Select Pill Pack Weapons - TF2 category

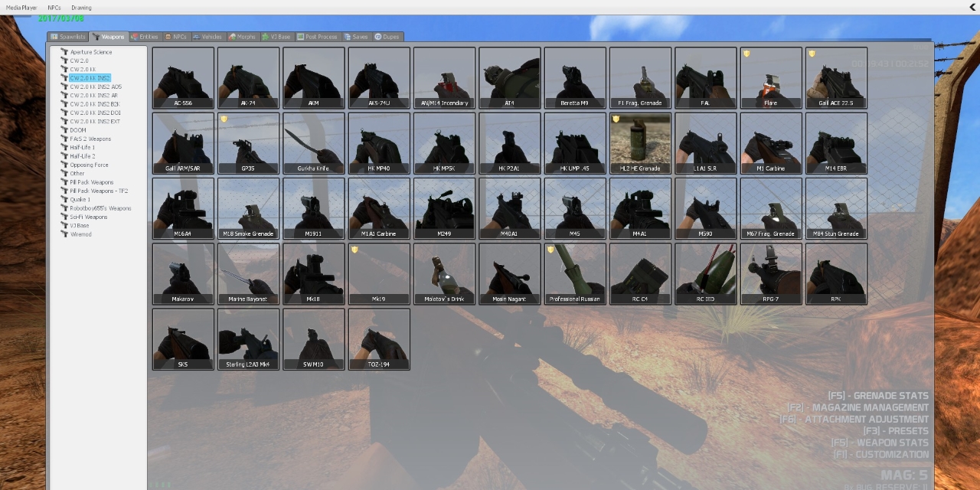[x=99, y=191]
